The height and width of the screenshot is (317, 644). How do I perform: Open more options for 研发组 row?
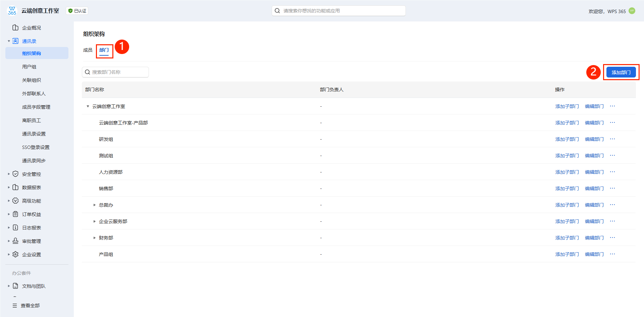click(612, 139)
